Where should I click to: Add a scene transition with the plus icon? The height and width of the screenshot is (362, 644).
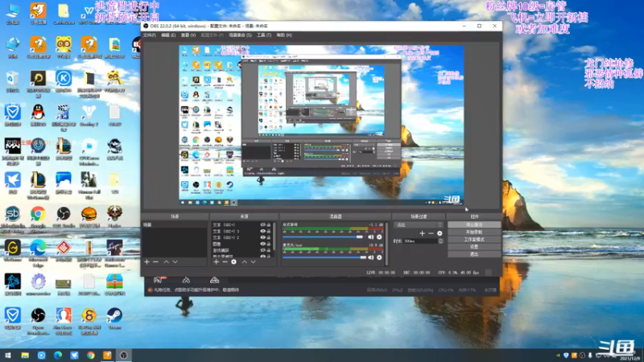pos(422,233)
